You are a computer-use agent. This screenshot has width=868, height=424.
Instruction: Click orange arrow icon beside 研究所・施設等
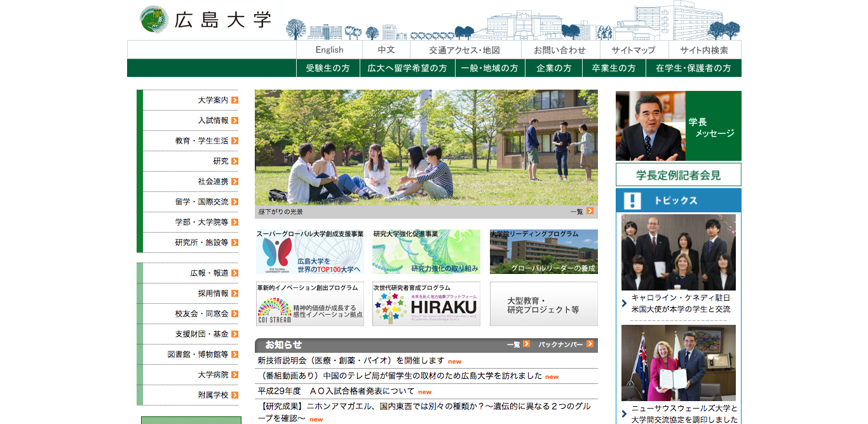[x=235, y=243]
